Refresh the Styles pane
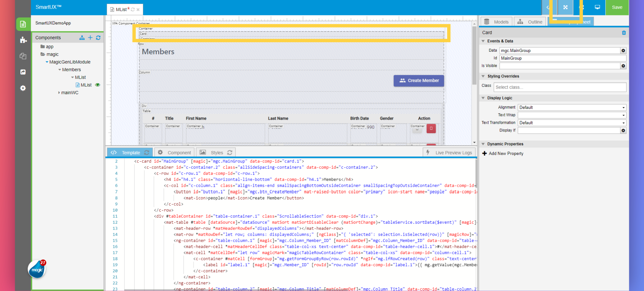 click(230, 153)
